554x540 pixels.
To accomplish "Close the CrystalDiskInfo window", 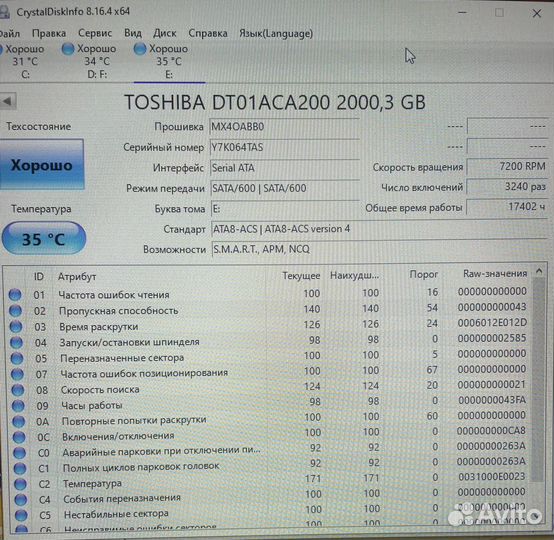I will tap(537, 13).
